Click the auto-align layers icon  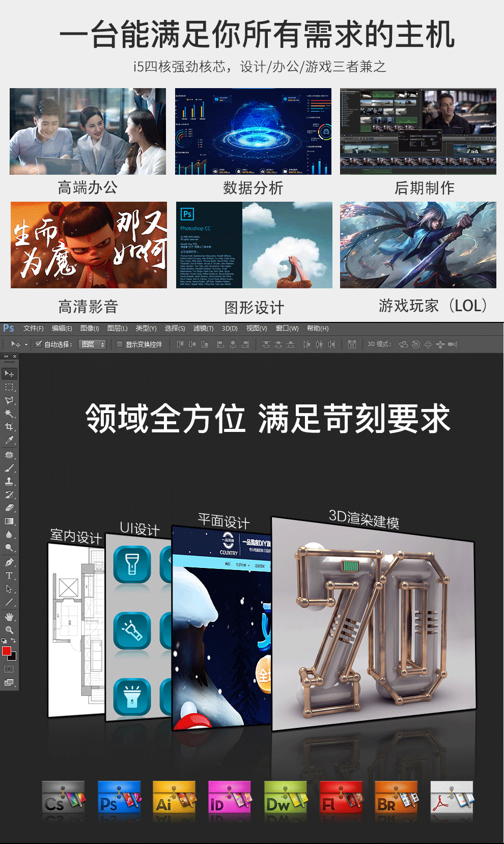coord(352,344)
